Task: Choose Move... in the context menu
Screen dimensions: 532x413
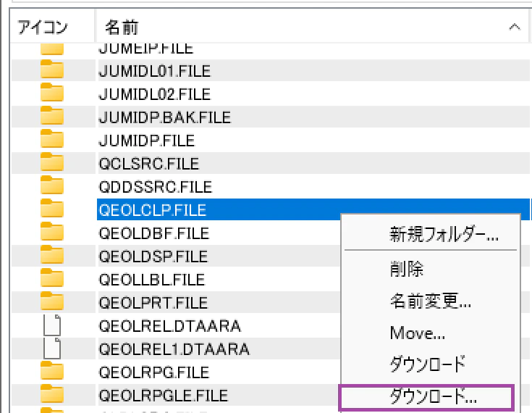Action: pyautogui.click(x=430, y=333)
